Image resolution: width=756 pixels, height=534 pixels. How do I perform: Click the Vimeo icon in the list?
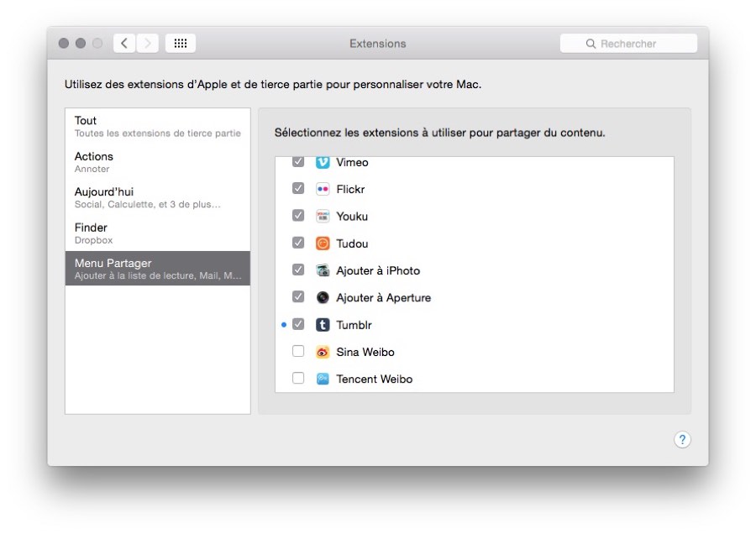click(x=323, y=162)
